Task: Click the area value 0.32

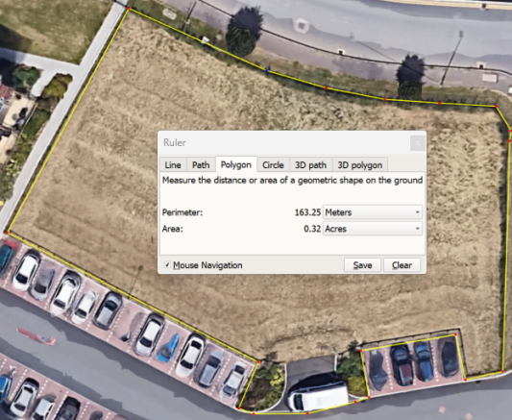Action: [x=312, y=229]
